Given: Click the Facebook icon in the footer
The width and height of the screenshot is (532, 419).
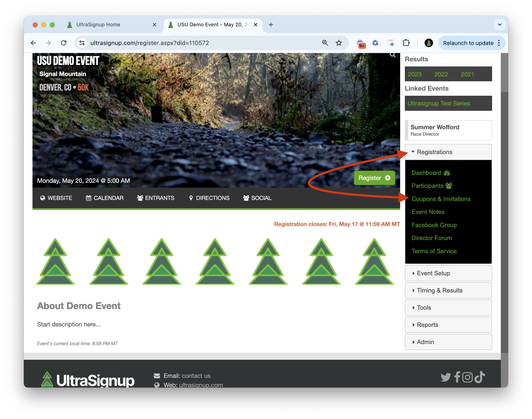Looking at the screenshot, I should (x=457, y=377).
